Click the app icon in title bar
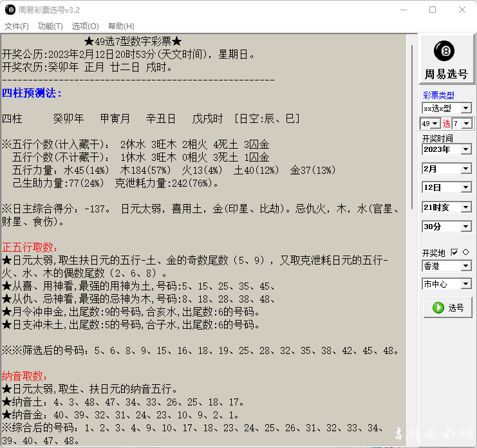Image resolution: width=477 pixels, height=448 pixels. [10, 10]
